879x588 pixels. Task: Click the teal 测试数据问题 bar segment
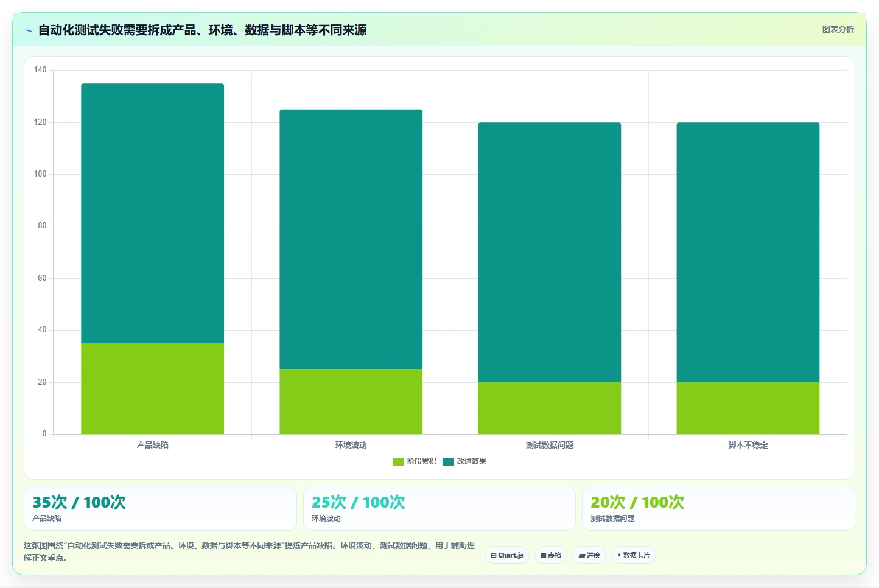click(550, 253)
